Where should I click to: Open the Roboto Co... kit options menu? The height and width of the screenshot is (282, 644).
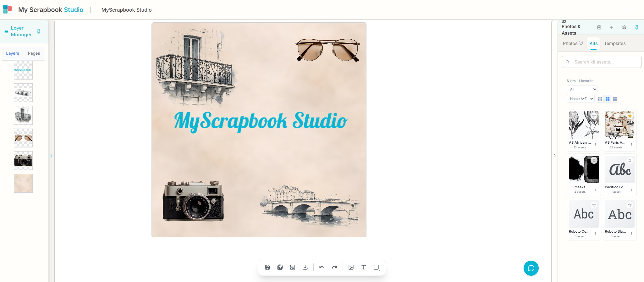click(x=596, y=234)
